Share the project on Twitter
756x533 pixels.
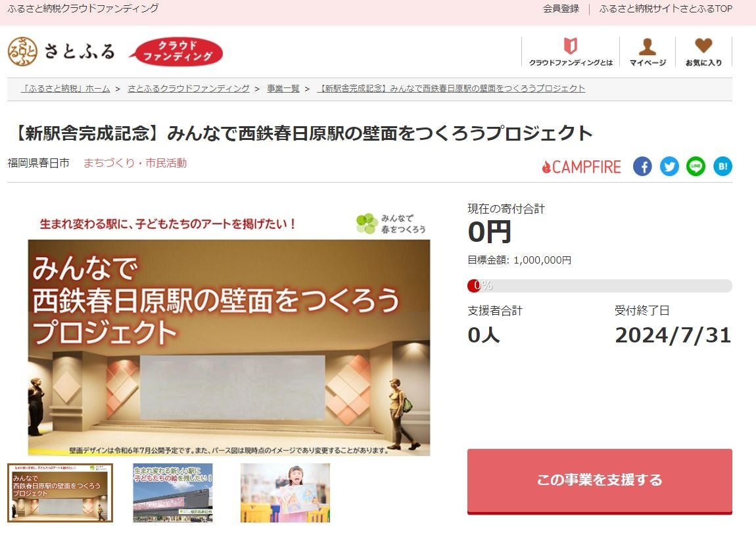(x=669, y=167)
